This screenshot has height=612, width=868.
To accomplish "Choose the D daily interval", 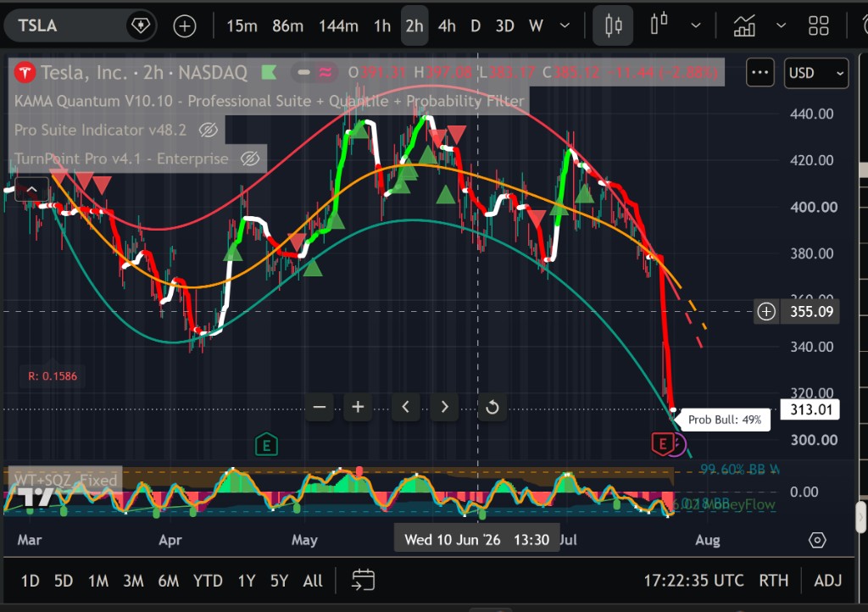I will (x=475, y=26).
